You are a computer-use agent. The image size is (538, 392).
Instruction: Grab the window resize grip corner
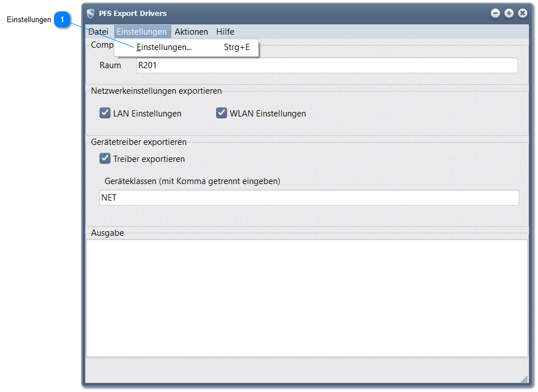click(x=524, y=379)
